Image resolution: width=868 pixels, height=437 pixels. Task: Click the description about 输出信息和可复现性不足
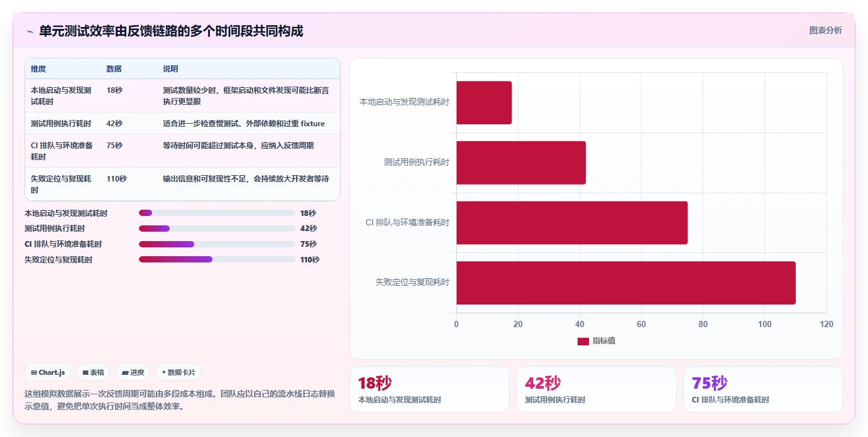coord(246,179)
